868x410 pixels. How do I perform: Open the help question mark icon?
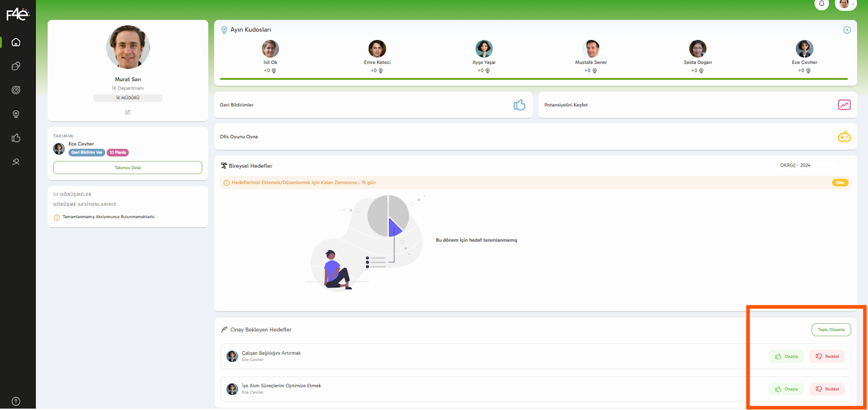point(16,401)
